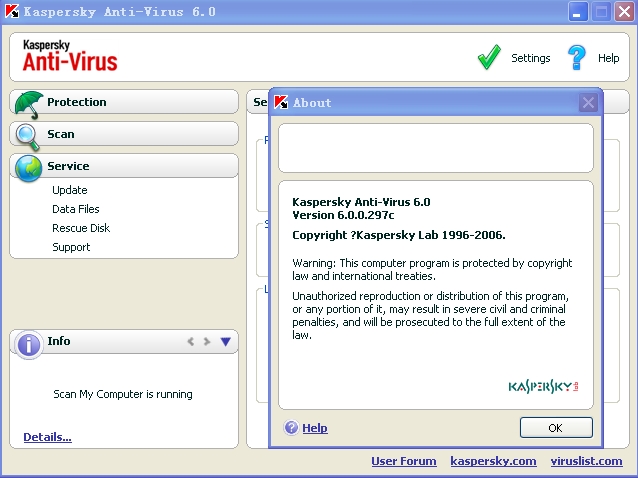The image size is (638, 478).
Task: Select Rescue Disk under Service
Action: (81, 228)
